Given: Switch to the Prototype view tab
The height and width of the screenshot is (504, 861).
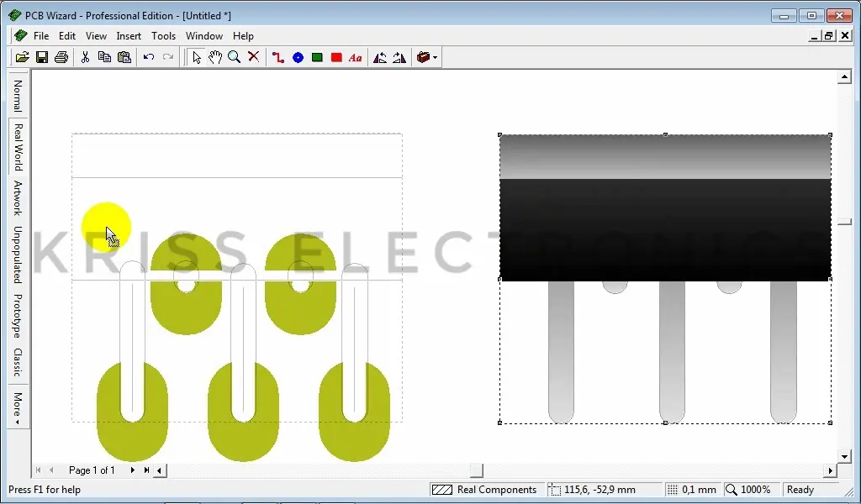Looking at the screenshot, I should click(18, 316).
